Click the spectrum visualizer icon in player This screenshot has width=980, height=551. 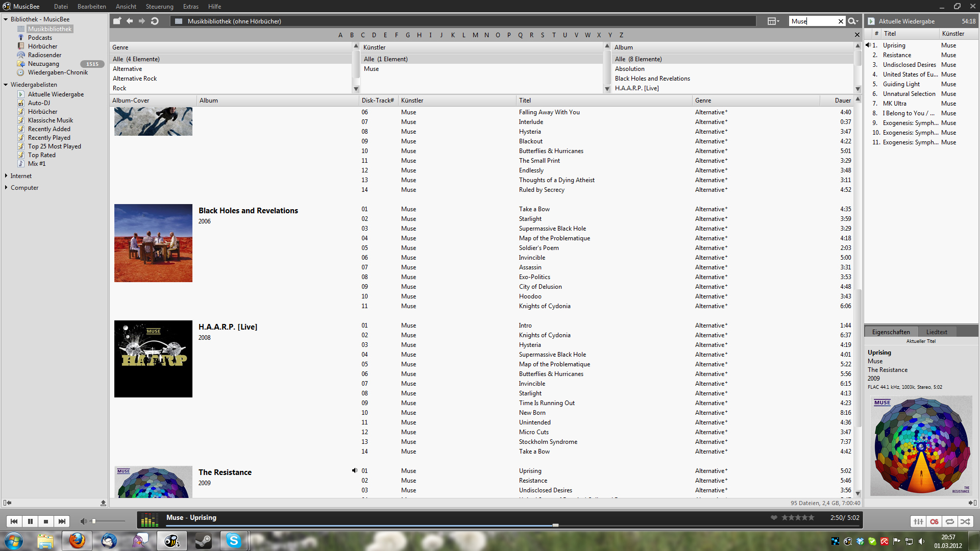(x=149, y=520)
